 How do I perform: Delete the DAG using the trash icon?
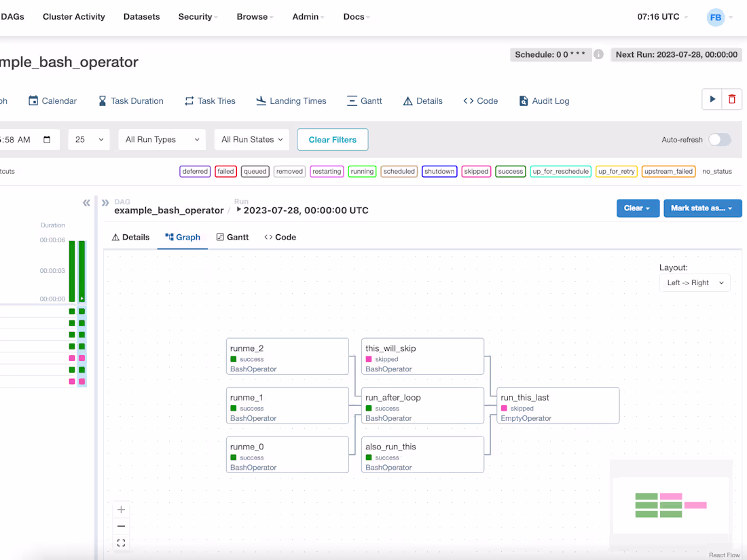point(732,98)
